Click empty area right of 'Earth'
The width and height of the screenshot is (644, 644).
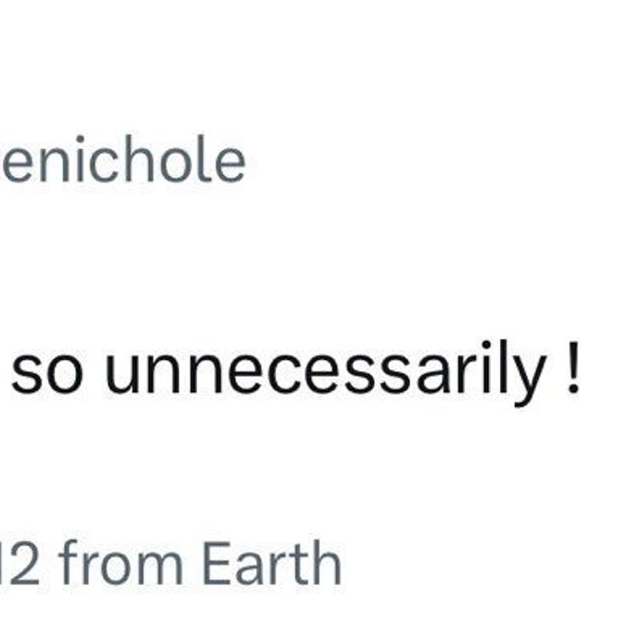click(493, 563)
